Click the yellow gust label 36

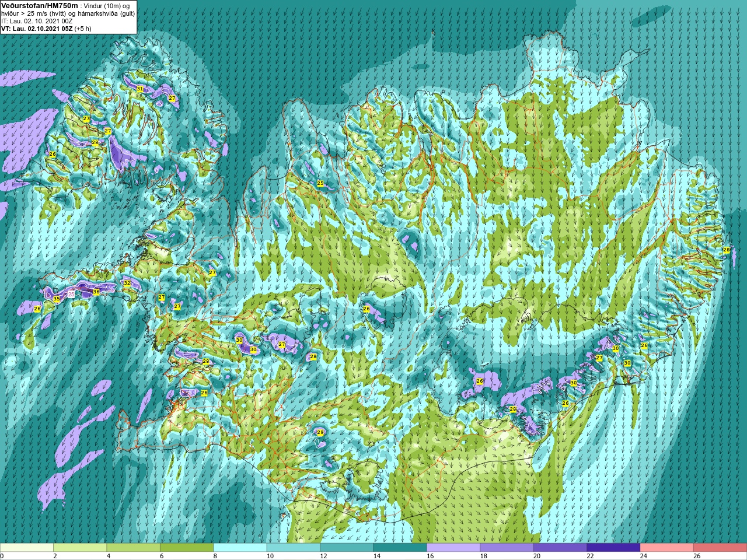tap(96, 292)
